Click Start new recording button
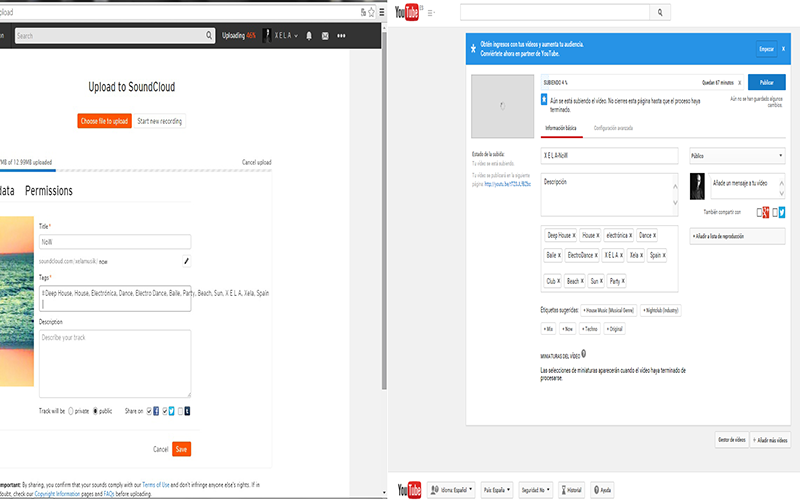Image resolution: width=800 pixels, height=500 pixels. point(159,121)
